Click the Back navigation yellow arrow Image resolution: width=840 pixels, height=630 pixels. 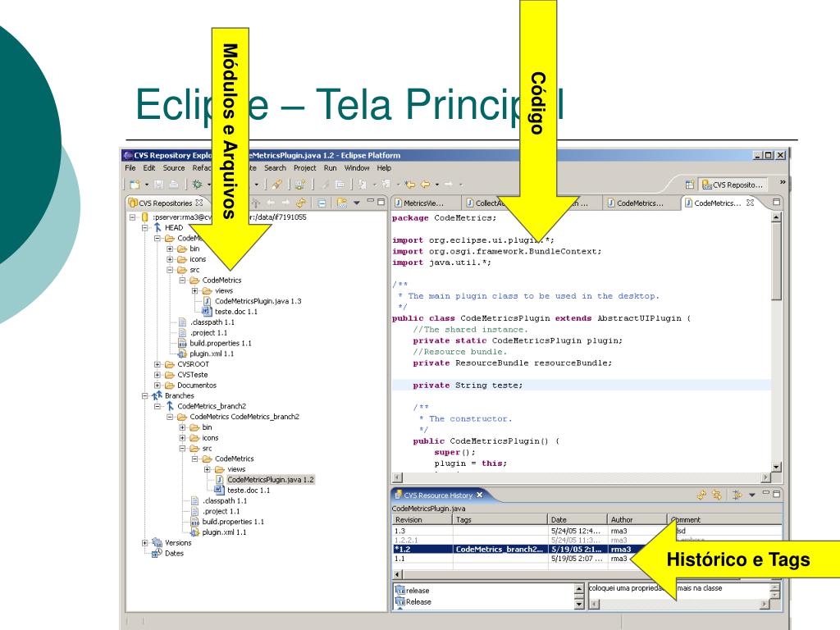tap(426, 185)
